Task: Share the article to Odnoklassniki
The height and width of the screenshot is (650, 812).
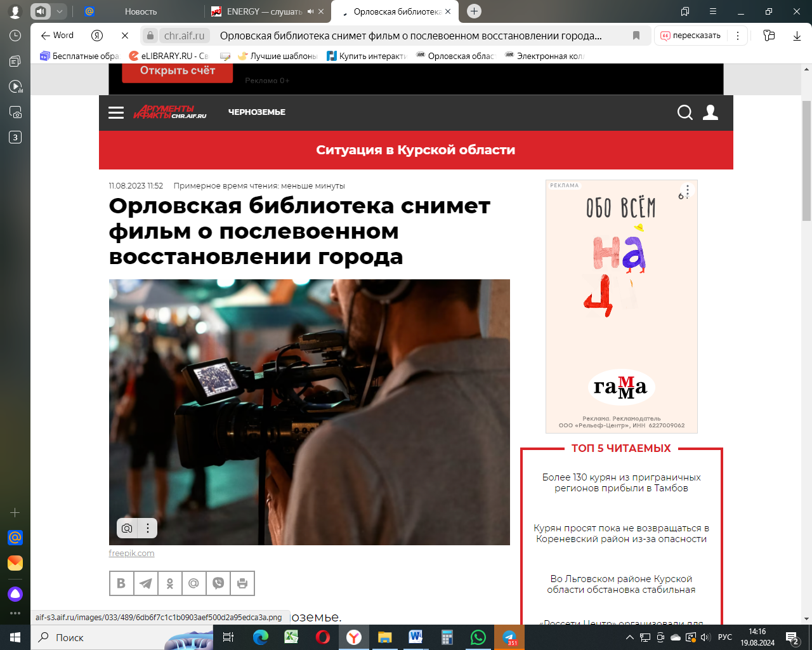Action: point(169,583)
